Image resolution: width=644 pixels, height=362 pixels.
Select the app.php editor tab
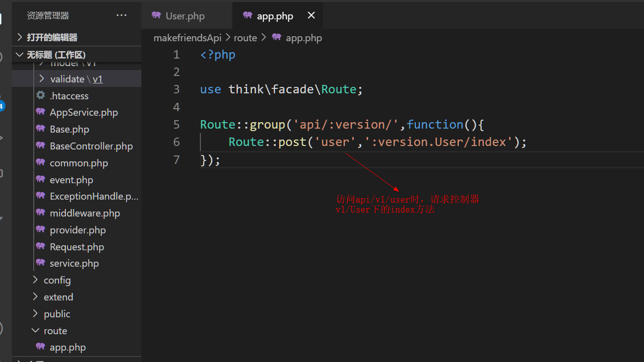coord(274,16)
